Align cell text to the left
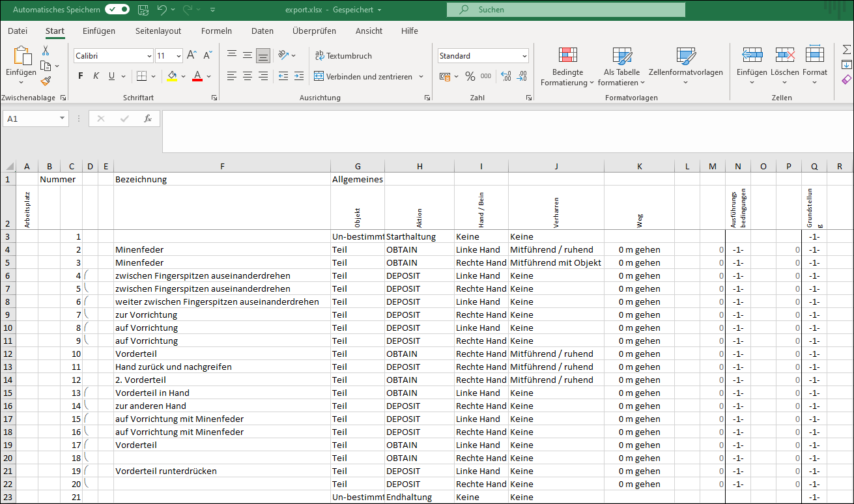The image size is (854, 504). [x=232, y=76]
